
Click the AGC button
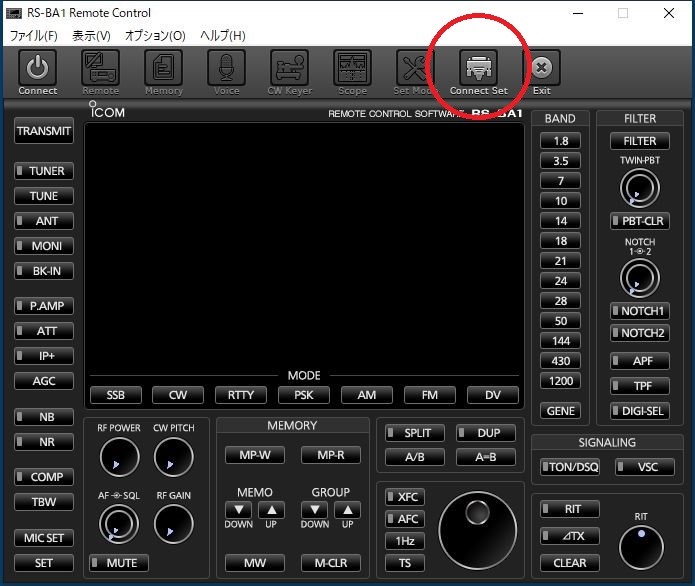pos(44,381)
